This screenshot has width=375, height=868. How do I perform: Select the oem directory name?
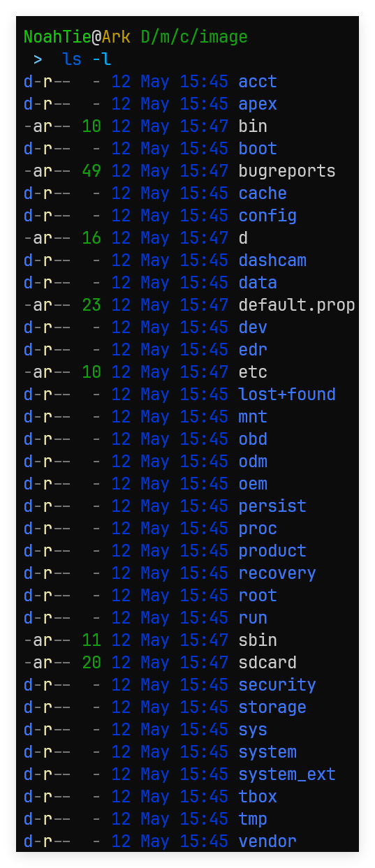(253, 484)
